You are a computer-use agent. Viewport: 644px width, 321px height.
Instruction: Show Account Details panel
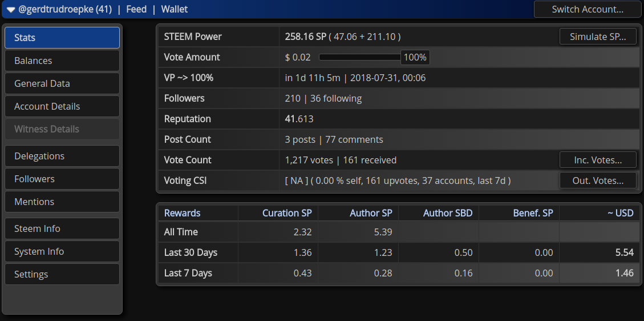point(62,106)
